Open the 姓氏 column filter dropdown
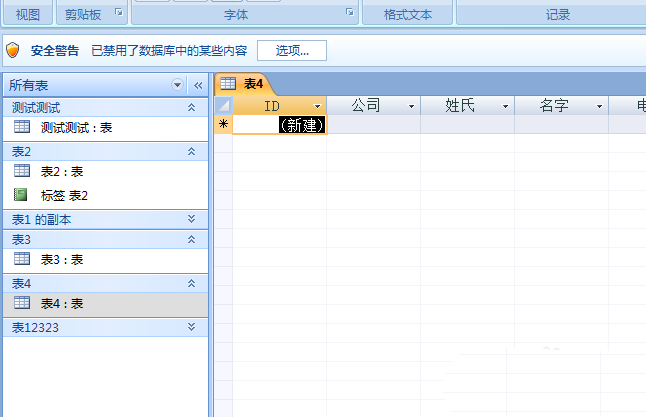This screenshot has height=417, width=646. point(505,106)
